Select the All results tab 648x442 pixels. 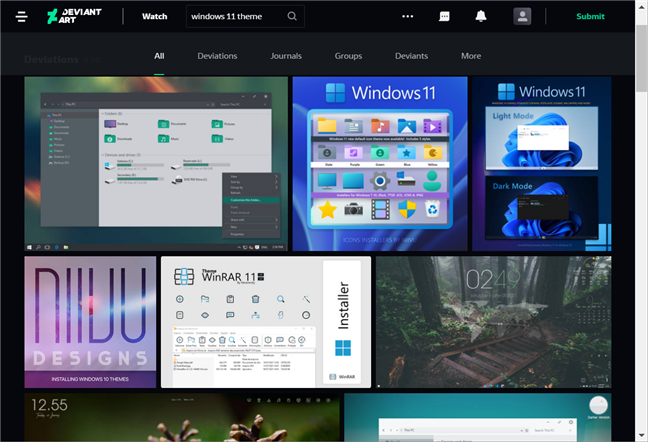[x=159, y=56]
